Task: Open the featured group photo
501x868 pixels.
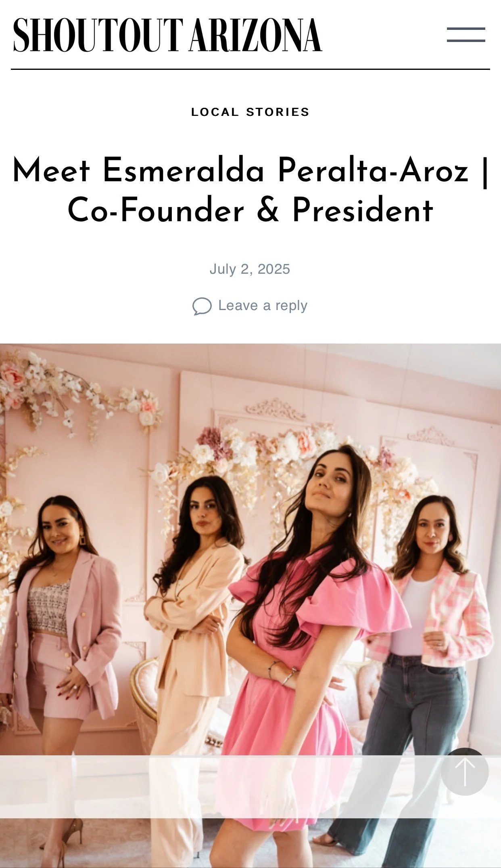Action: click(x=250, y=606)
